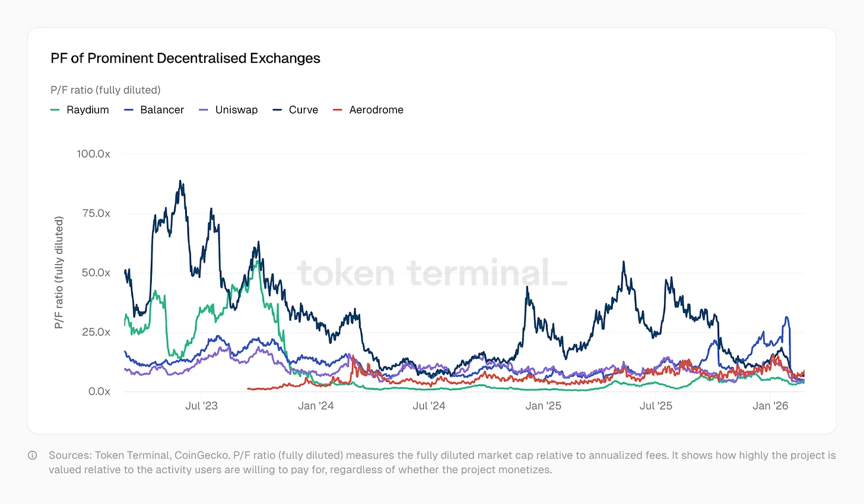This screenshot has width=864, height=504.
Task: Hide the Curve series via legend
Action: [296, 110]
